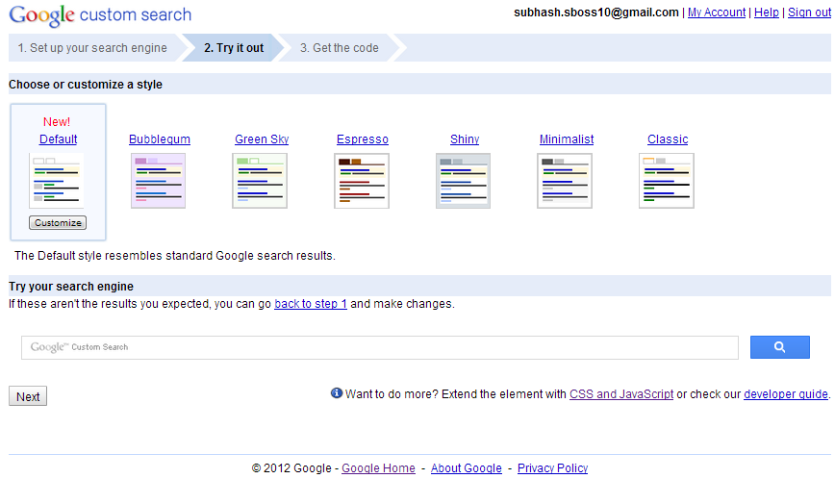Click the Customize button
Image resolution: width=835 pixels, height=504 pixels.
[x=58, y=222]
